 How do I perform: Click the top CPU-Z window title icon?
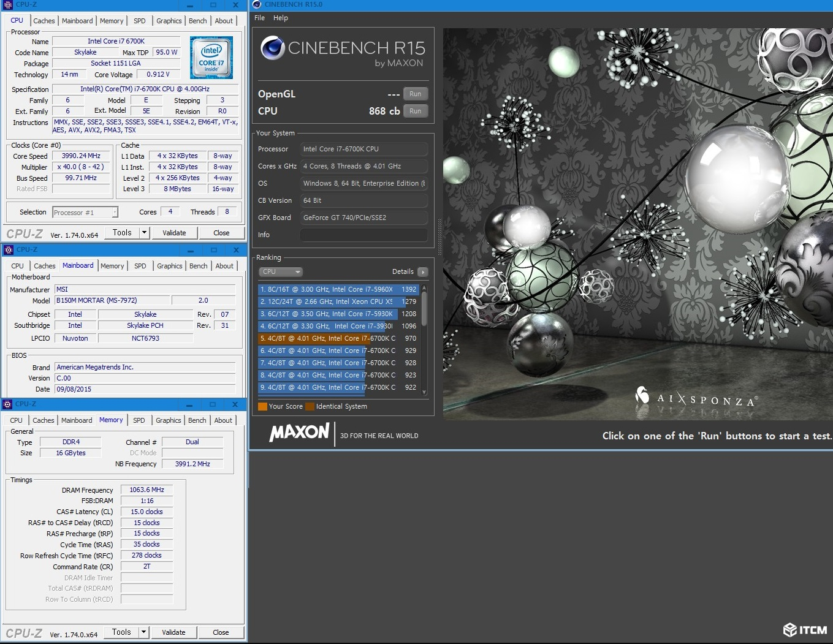point(8,4)
